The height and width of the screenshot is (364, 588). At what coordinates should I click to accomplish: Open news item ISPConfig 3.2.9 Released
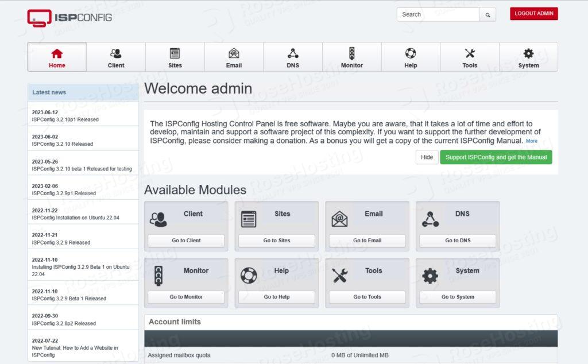(61, 242)
